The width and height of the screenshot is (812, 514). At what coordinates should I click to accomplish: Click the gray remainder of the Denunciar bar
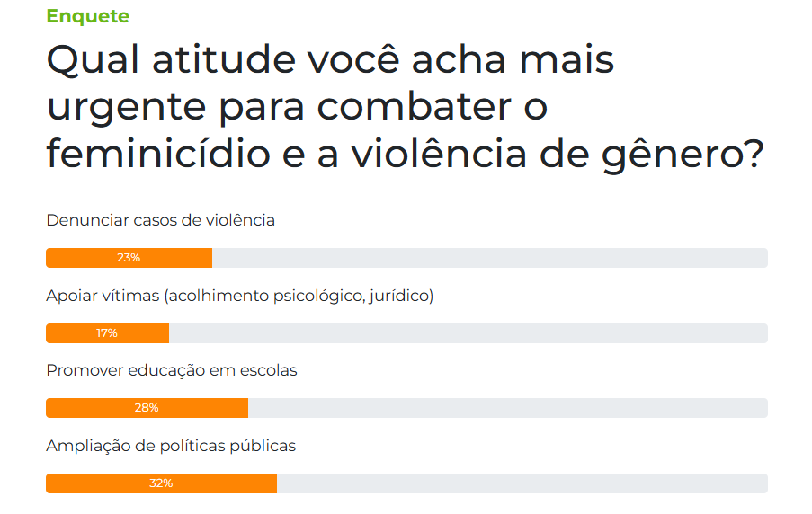click(490, 258)
